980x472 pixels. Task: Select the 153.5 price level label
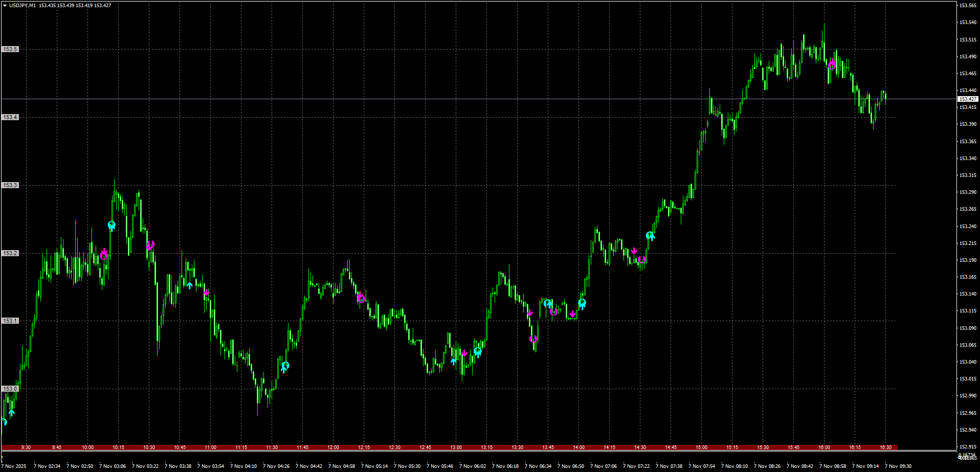tap(10, 49)
